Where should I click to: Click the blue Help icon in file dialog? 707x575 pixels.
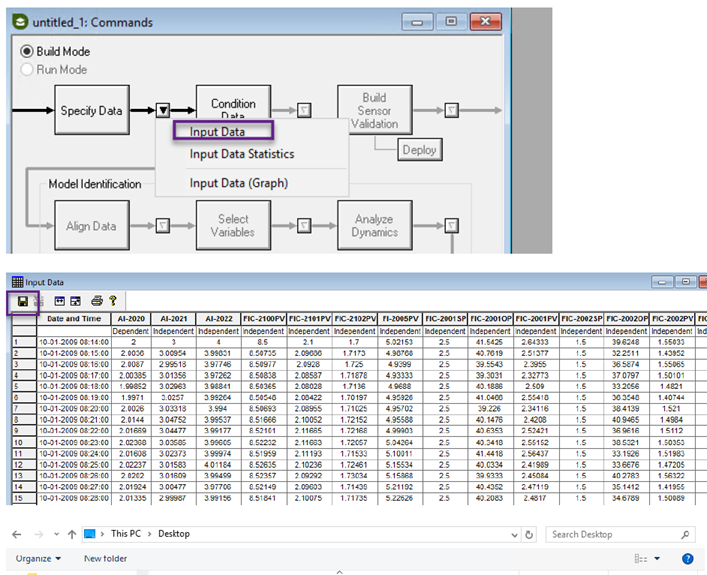688,559
